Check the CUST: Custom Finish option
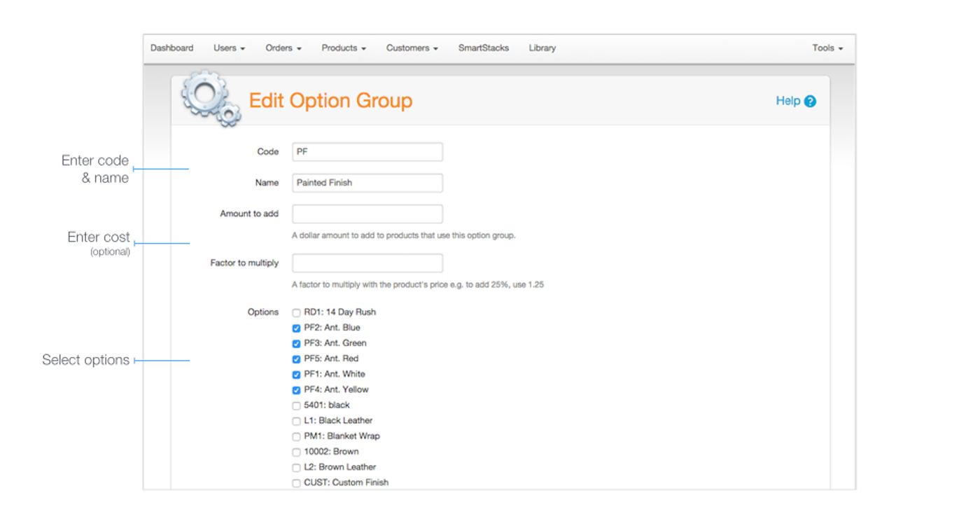980x528 pixels. coord(296,482)
